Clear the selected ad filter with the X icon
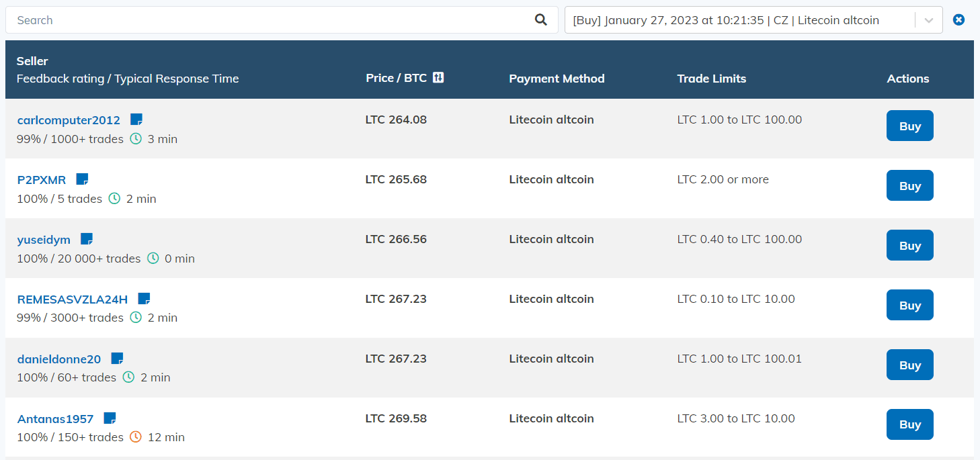The width and height of the screenshot is (980, 460). point(959,20)
